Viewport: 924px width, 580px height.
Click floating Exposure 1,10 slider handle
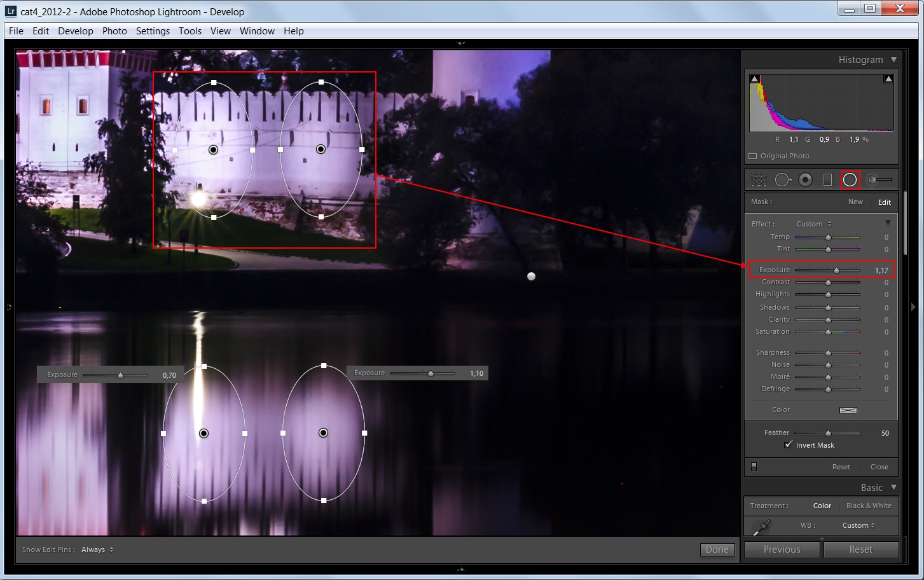(x=431, y=373)
